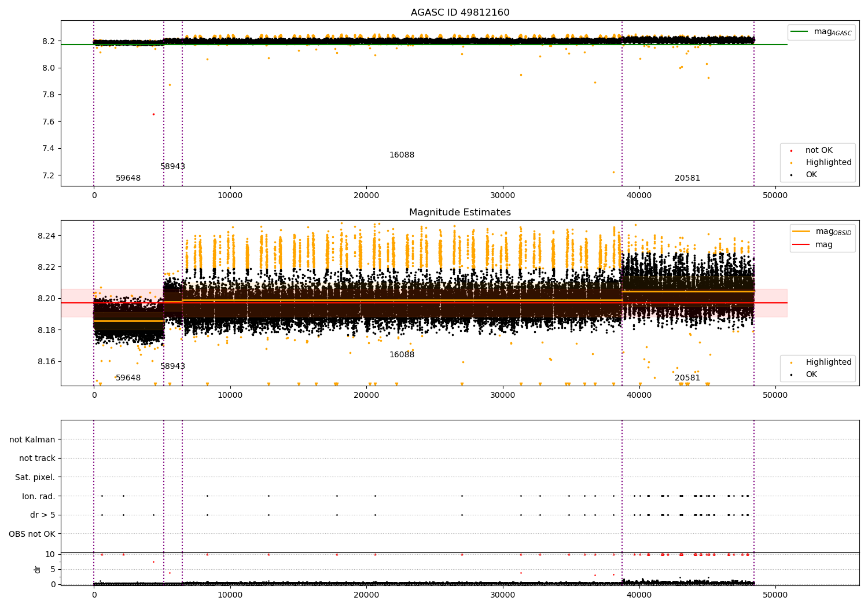Click the orange outlier point near 7.2 magnitude
This screenshot has height=608, width=868.
[x=613, y=172]
